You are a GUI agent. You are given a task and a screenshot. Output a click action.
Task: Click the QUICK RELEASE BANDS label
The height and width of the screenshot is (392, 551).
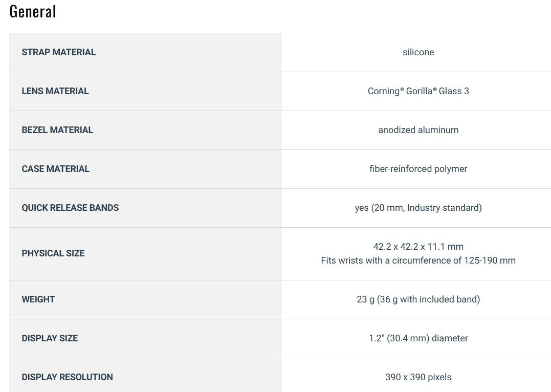70,208
